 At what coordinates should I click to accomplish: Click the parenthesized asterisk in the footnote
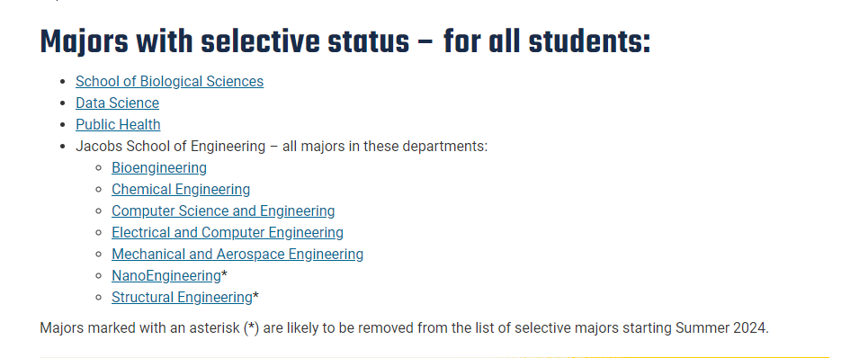pyautogui.click(x=252, y=327)
